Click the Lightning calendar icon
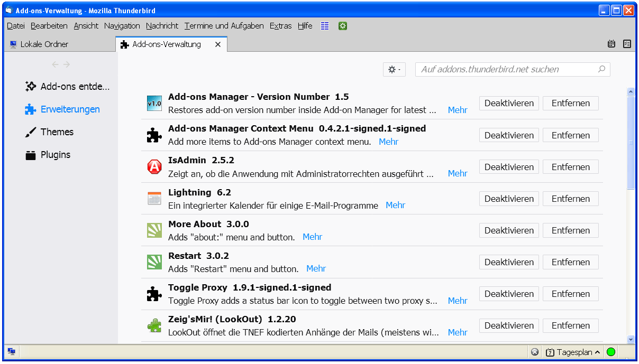Screen dimensions: 639x364 tap(154, 199)
